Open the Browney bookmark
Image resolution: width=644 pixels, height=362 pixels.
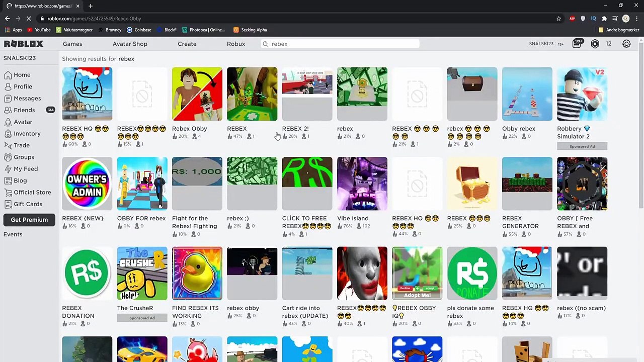pyautogui.click(x=110, y=30)
